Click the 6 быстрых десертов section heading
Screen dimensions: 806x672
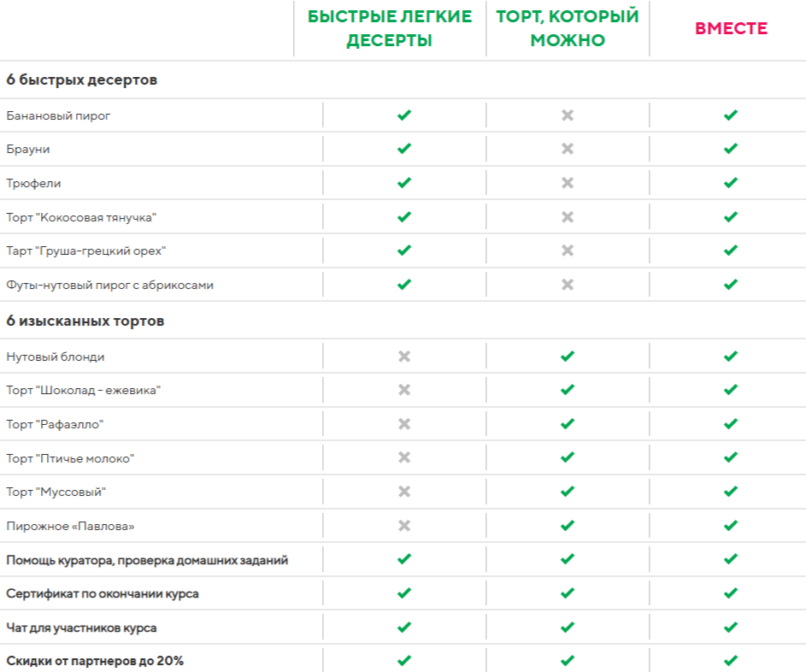tap(82, 80)
